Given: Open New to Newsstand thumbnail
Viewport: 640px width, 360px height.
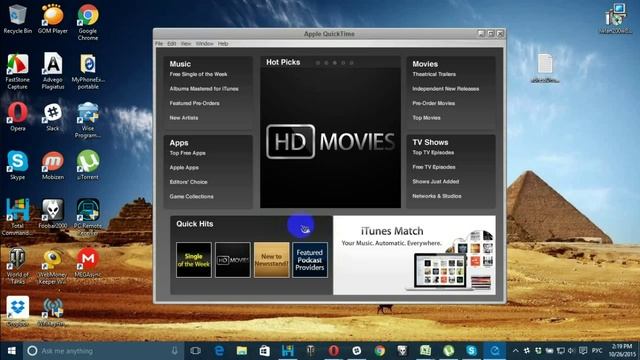Looking at the screenshot, I should [271, 260].
